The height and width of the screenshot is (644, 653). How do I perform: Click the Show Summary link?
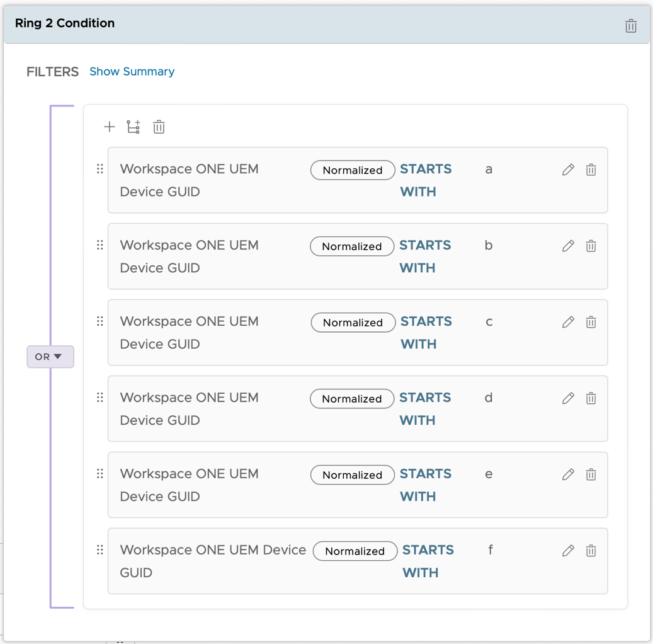[x=132, y=71]
